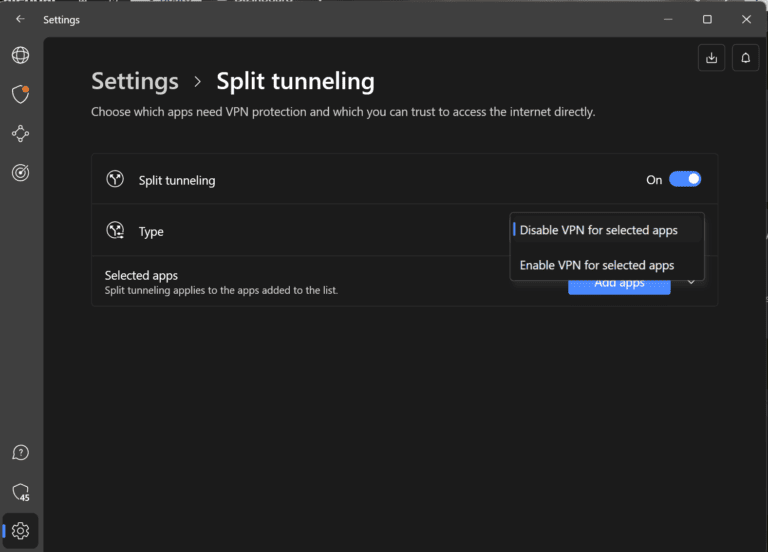768x552 pixels.
Task: Maximize the Settings window
Action: click(x=707, y=19)
